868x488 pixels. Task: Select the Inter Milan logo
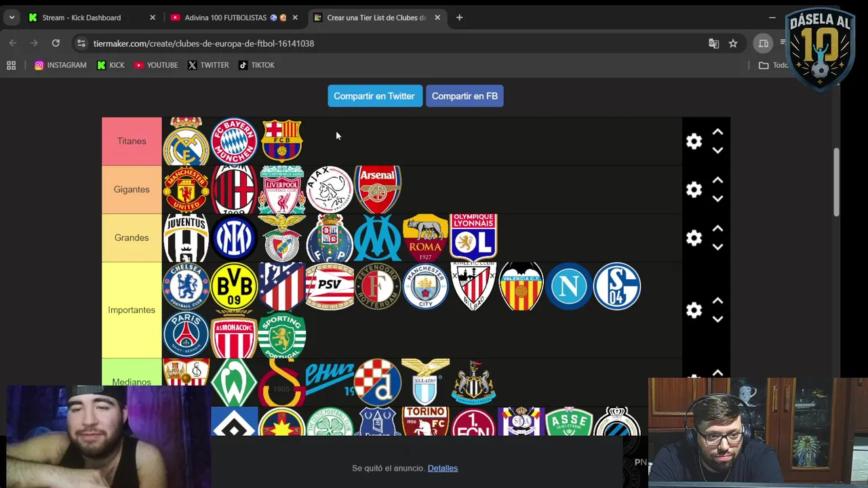[234, 237]
